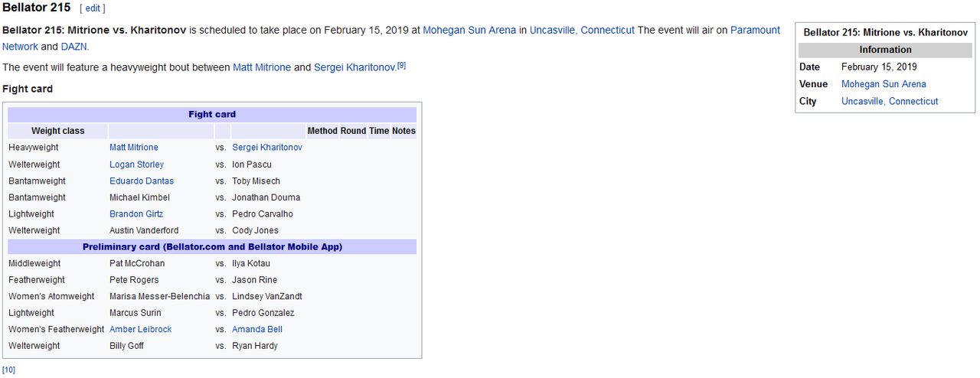Select Pedro Carvalho opponent cell
The image size is (980, 378).
tap(263, 214)
